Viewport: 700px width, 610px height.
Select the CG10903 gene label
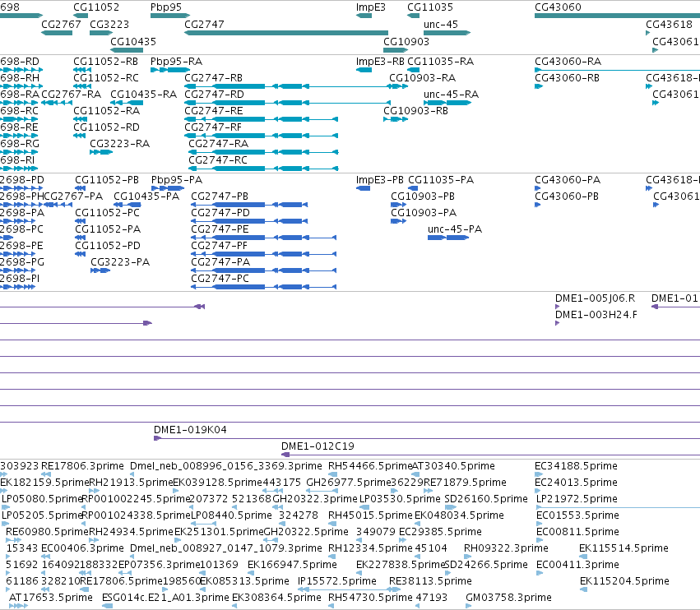(406, 41)
